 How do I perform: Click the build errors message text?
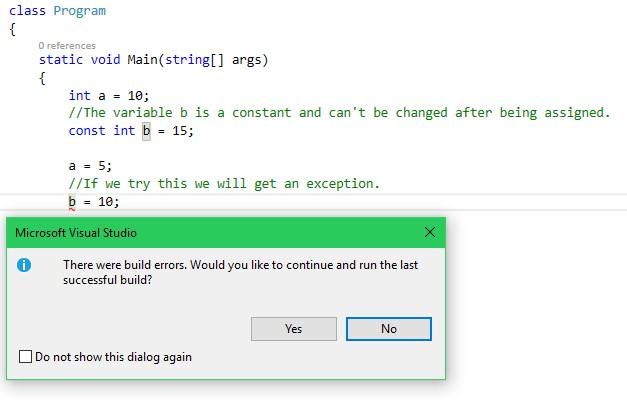point(240,272)
